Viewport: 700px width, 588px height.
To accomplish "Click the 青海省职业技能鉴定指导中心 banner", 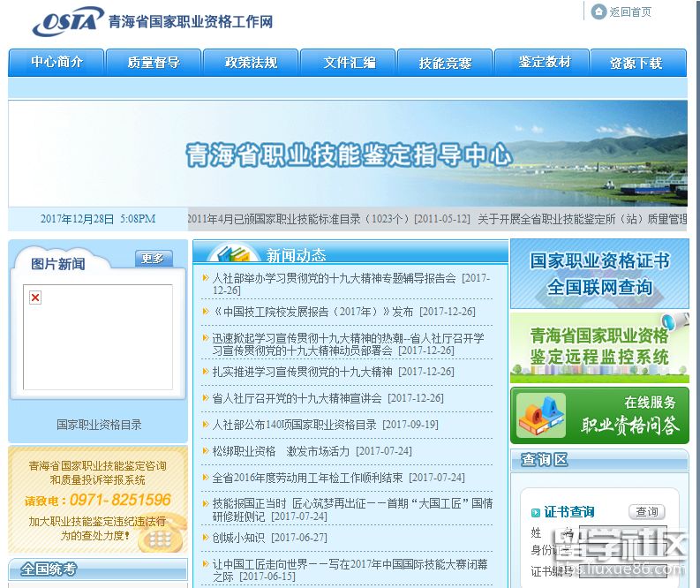I will pos(348,154).
